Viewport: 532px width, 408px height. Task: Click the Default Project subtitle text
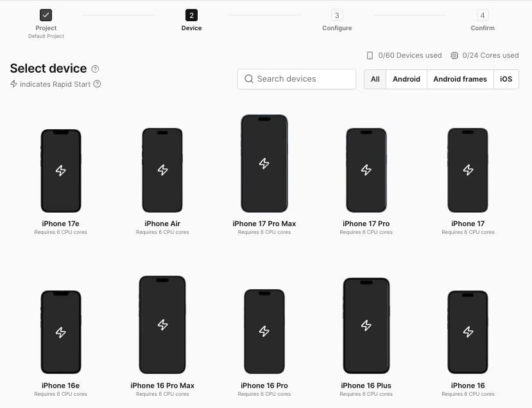click(x=46, y=36)
